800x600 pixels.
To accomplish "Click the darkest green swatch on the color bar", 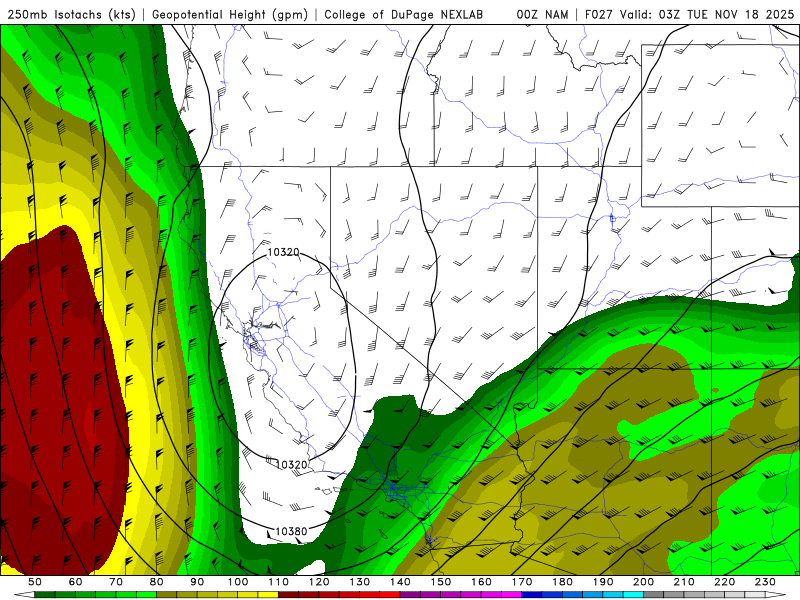I will pyautogui.click(x=44, y=594).
